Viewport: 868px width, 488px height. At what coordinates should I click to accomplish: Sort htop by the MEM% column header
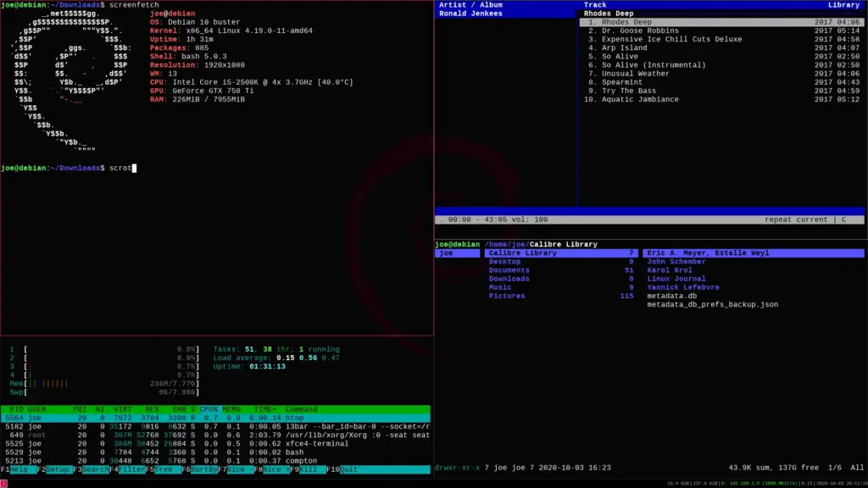pos(231,409)
